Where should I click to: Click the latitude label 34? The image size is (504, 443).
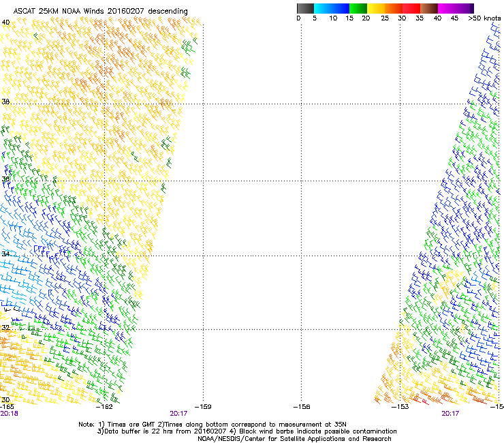point(5,254)
